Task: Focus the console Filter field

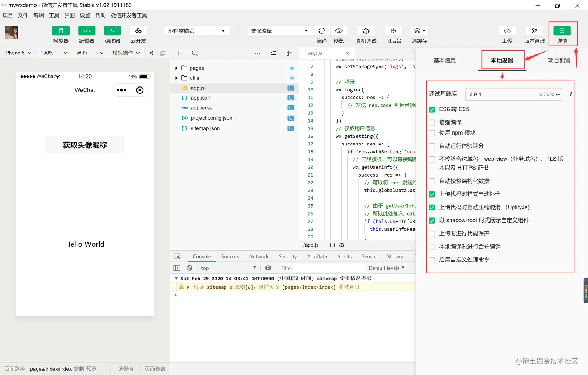Action: [x=321, y=268]
